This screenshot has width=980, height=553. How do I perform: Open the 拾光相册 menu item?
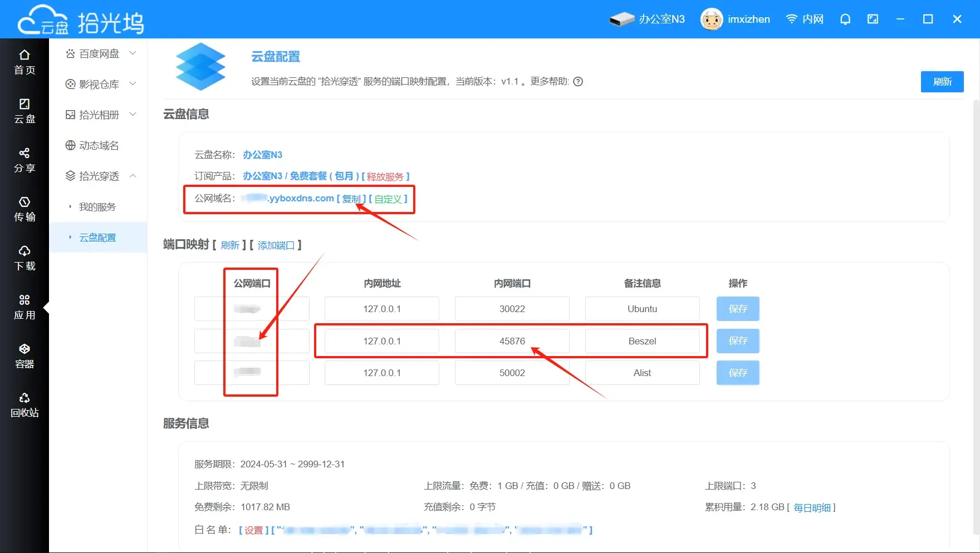click(x=98, y=115)
